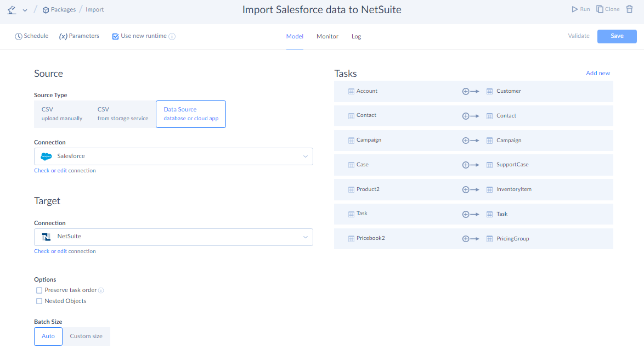Select the InventoryItem target label
This screenshot has height=353, width=644.
(x=514, y=189)
